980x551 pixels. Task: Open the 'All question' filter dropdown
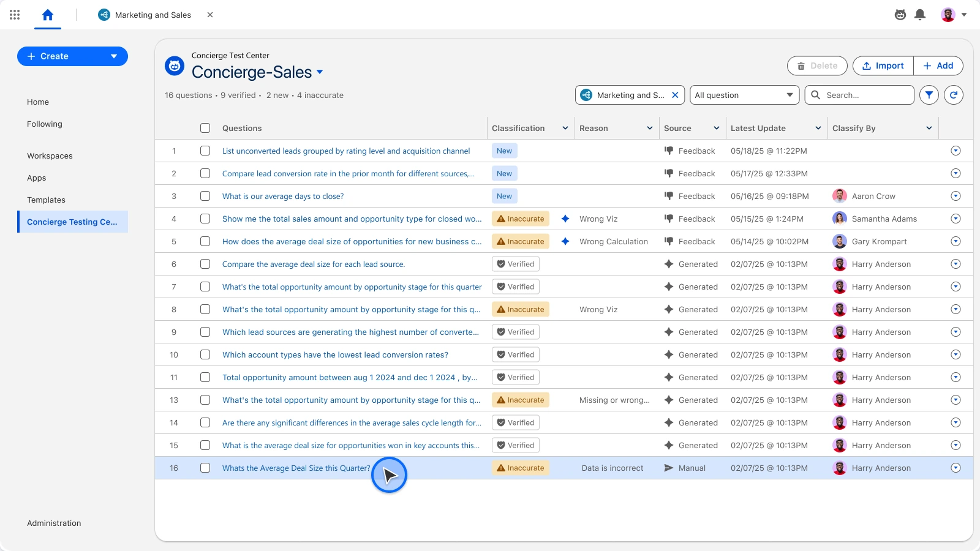pos(745,95)
